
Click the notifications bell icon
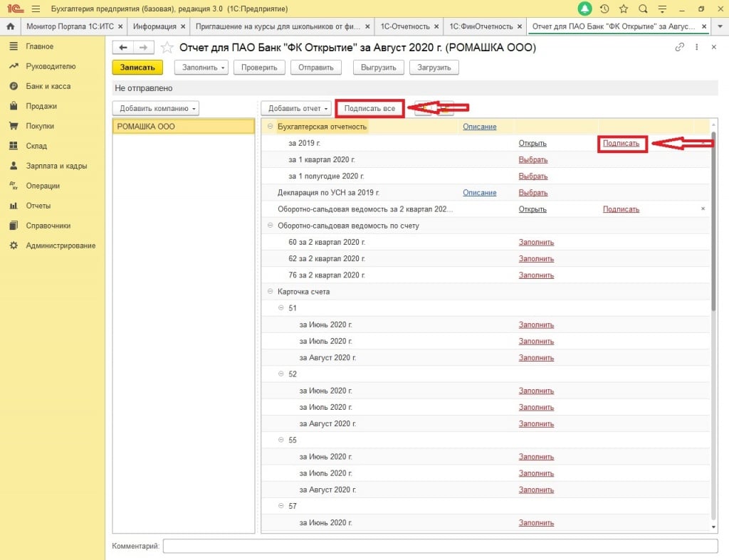[x=584, y=9]
